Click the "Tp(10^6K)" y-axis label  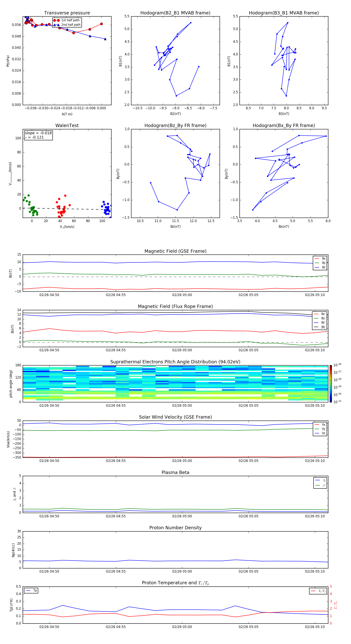click(11, 605)
